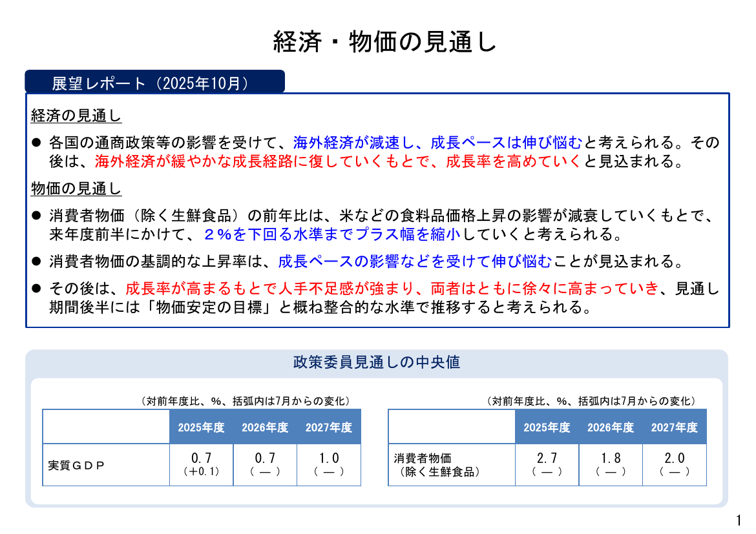Click the GDP 2025年度 value 0.7 (+0.1)
This screenshot has height=534, width=756.
point(202,465)
